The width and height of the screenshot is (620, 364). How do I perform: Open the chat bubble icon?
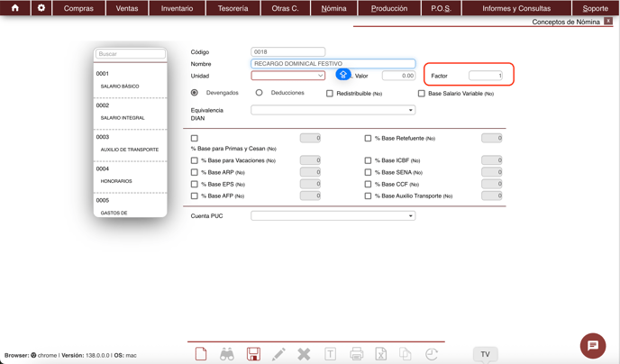pos(593,346)
